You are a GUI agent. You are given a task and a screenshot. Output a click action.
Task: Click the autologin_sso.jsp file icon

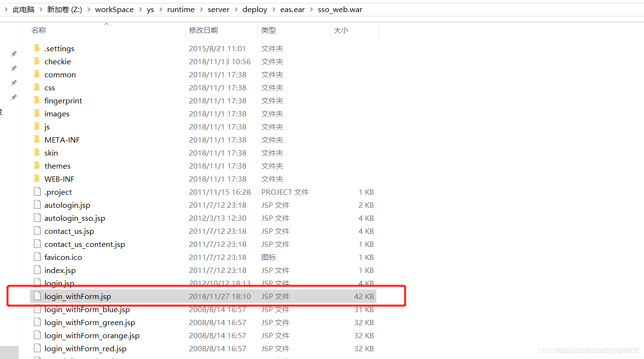37,218
